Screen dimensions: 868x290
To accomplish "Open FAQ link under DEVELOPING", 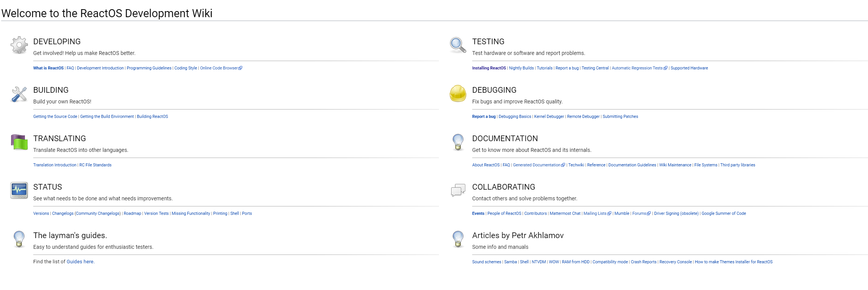I will [70, 68].
